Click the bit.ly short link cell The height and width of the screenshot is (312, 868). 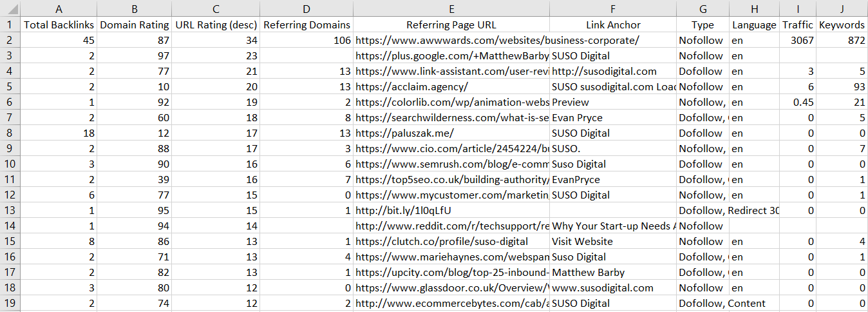(451, 211)
